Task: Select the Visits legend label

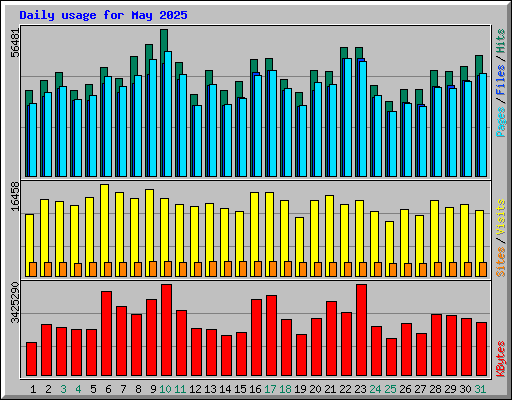Action: point(501,217)
